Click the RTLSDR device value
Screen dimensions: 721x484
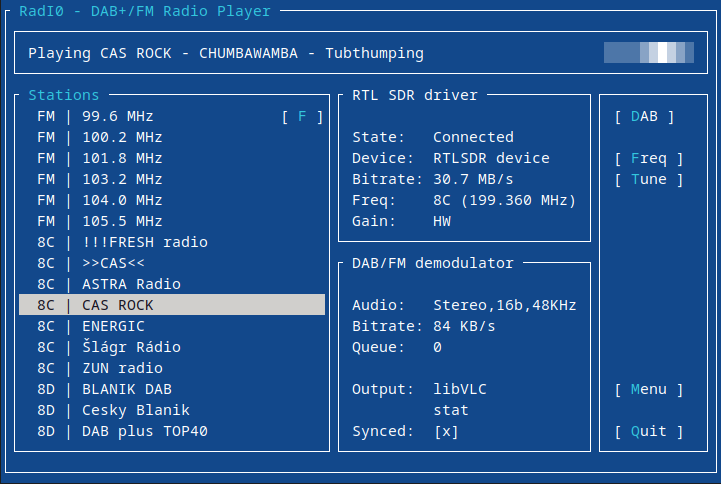pyautogui.click(x=491, y=159)
